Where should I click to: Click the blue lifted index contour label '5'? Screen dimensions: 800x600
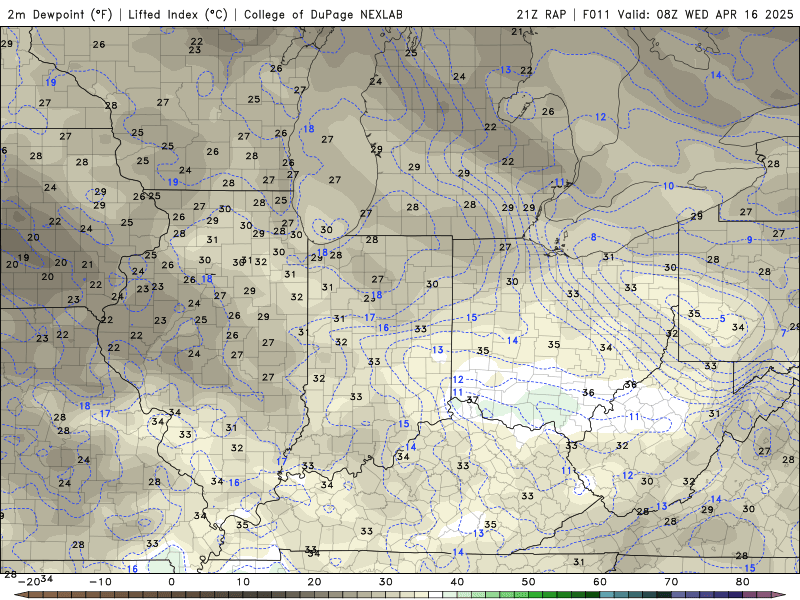[722, 319]
